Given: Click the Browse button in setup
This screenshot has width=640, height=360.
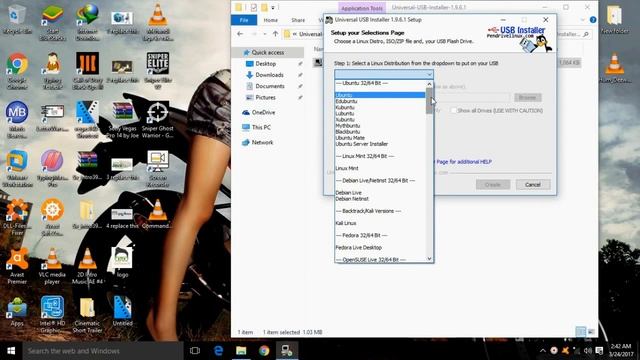Looking at the screenshot, I should [527, 98].
